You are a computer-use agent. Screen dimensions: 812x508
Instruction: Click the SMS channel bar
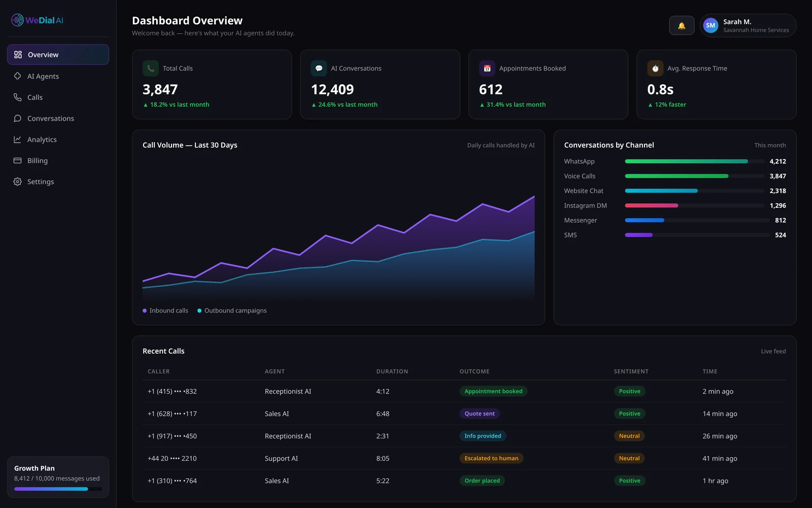point(697,235)
